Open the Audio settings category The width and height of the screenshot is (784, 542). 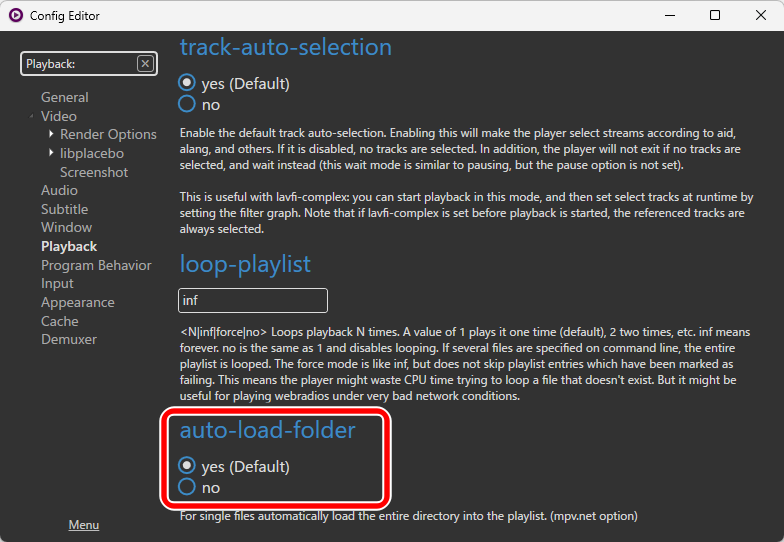59,190
